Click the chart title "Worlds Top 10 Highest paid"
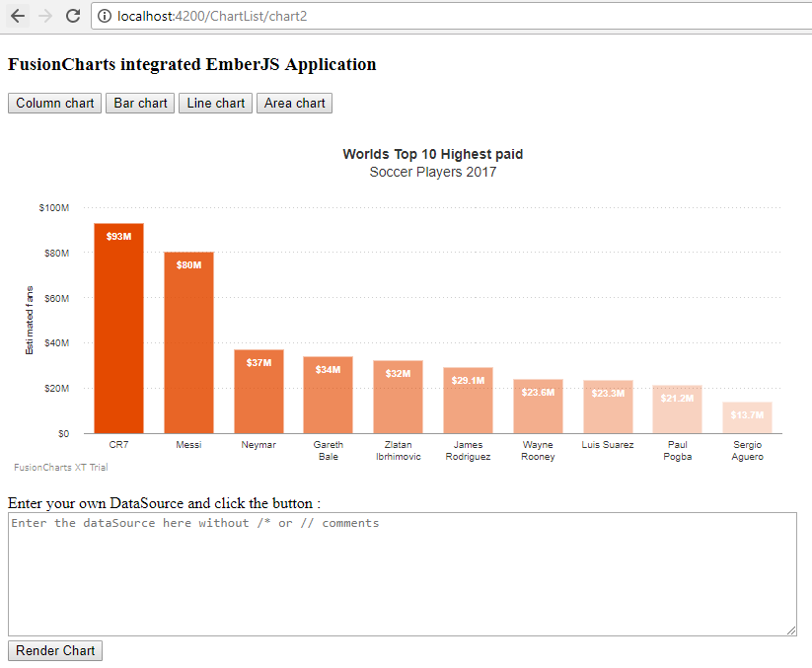812x668 pixels. pyautogui.click(x=433, y=154)
